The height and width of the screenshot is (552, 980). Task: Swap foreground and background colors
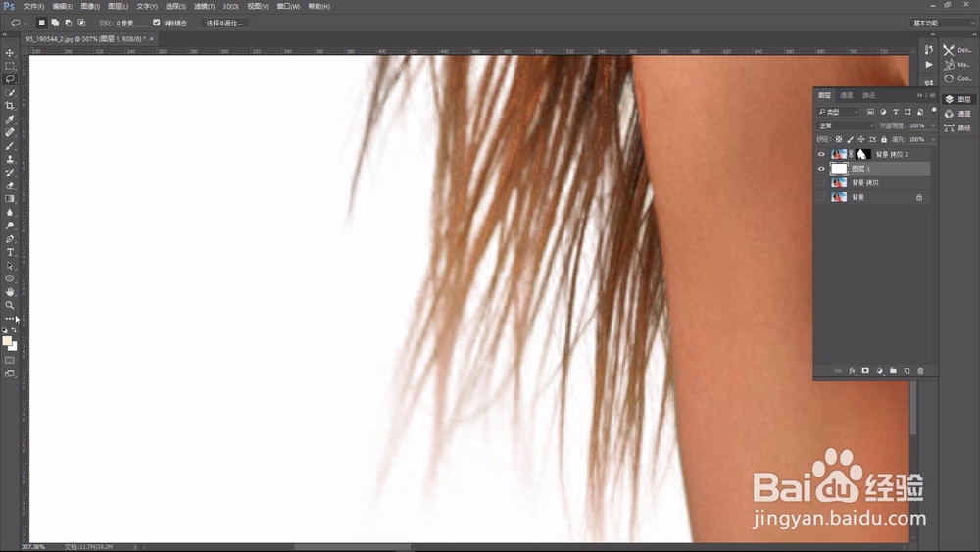point(14,330)
